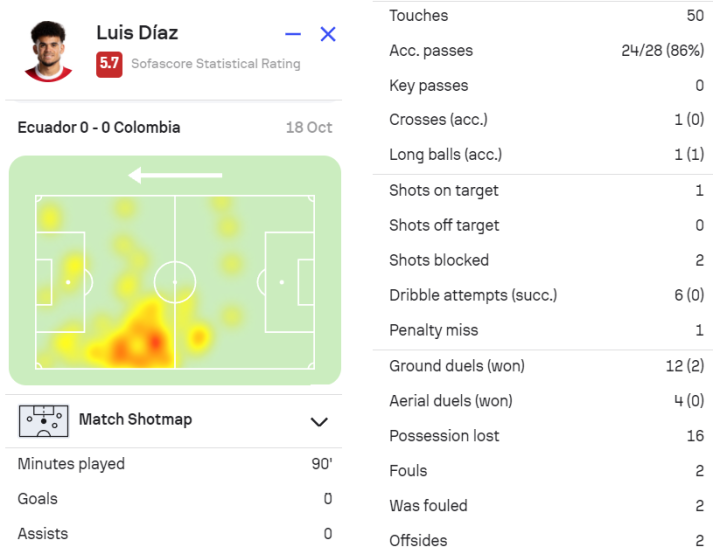Click the blue minimize dash icon

click(293, 34)
